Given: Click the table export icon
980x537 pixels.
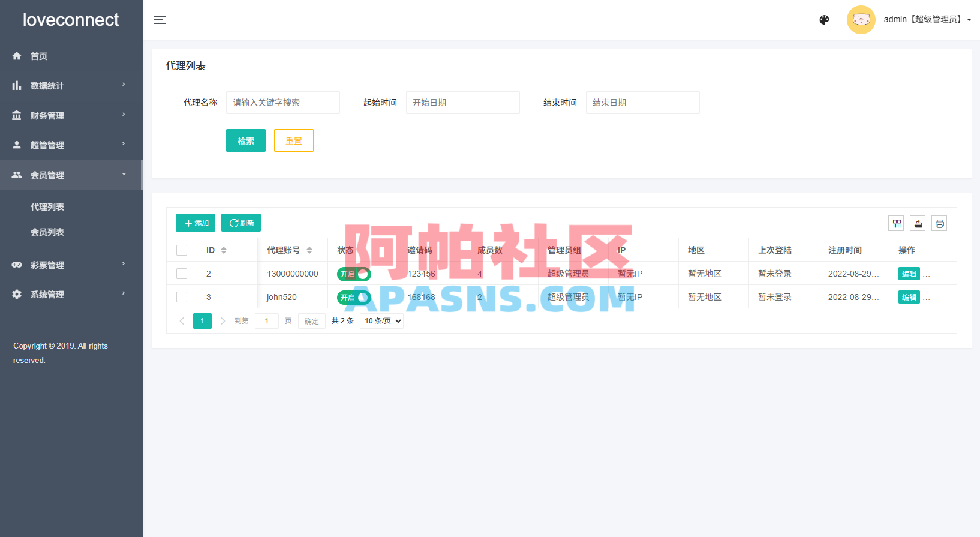Looking at the screenshot, I should point(918,223).
